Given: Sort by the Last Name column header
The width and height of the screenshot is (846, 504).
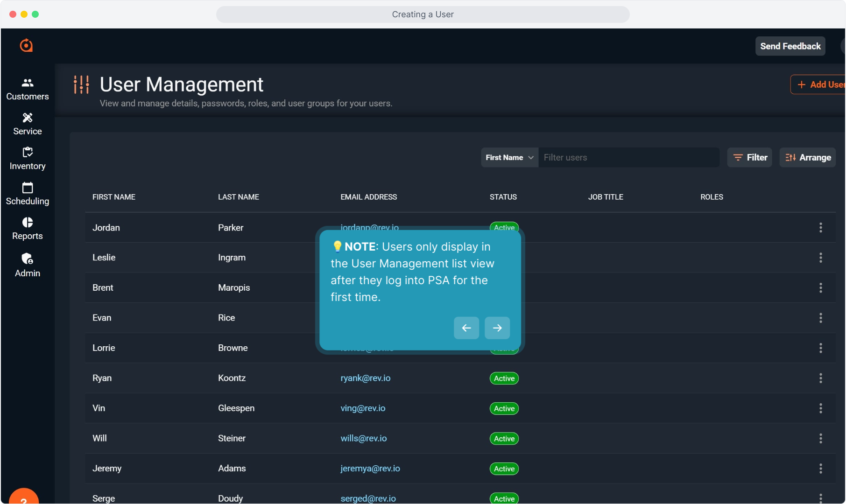Looking at the screenshot, I should (x=239, y=197).
